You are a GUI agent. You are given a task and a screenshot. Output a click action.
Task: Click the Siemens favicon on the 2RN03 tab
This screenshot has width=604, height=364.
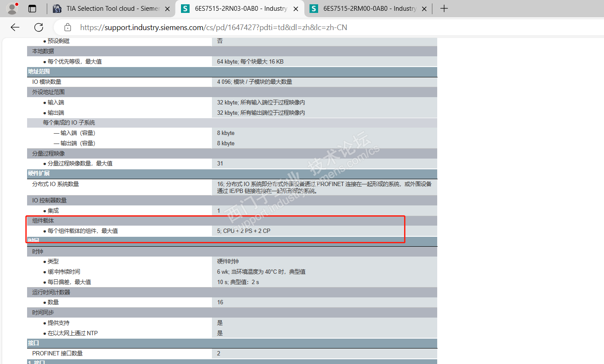(x=185, y=9)
